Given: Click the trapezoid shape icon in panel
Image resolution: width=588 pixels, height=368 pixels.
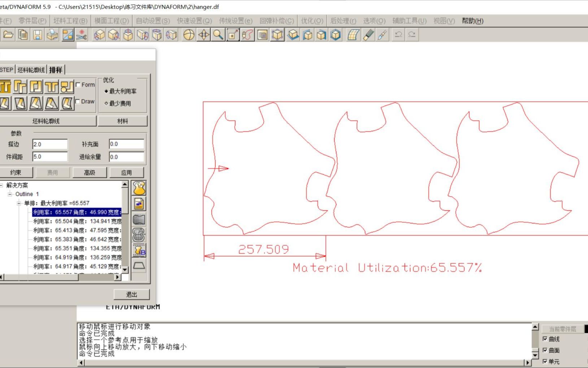Looking at the screenshot, I should click(139, 266).
